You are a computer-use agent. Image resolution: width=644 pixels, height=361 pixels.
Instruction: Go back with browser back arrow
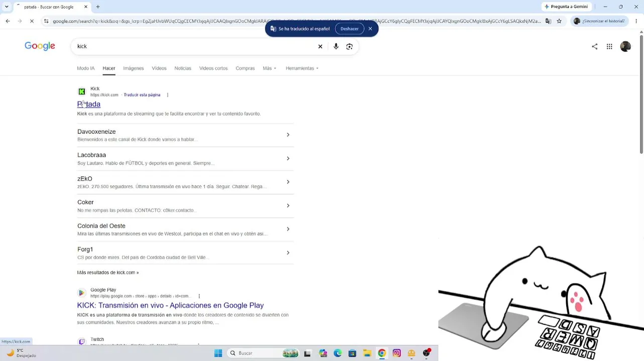[x=8, y=21]
